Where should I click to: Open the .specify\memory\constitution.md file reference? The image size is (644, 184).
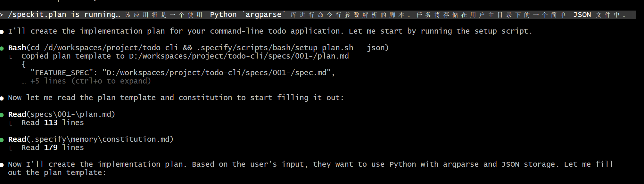[100, 140]
